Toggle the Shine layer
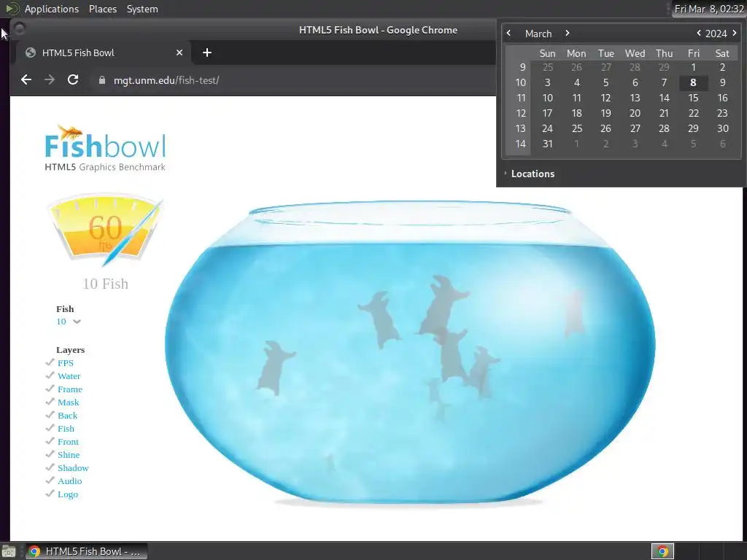The height and width of the screenshot is (560, 747). (50, 454)
